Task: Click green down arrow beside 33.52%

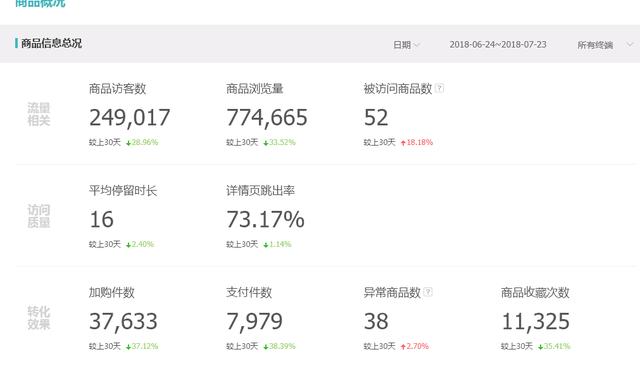Action: pos(266,142)
